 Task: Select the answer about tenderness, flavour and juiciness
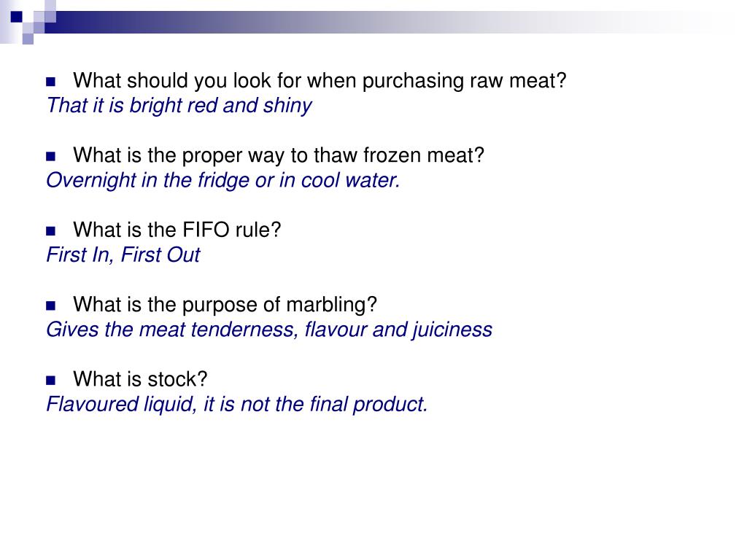[x=269, y=330]
